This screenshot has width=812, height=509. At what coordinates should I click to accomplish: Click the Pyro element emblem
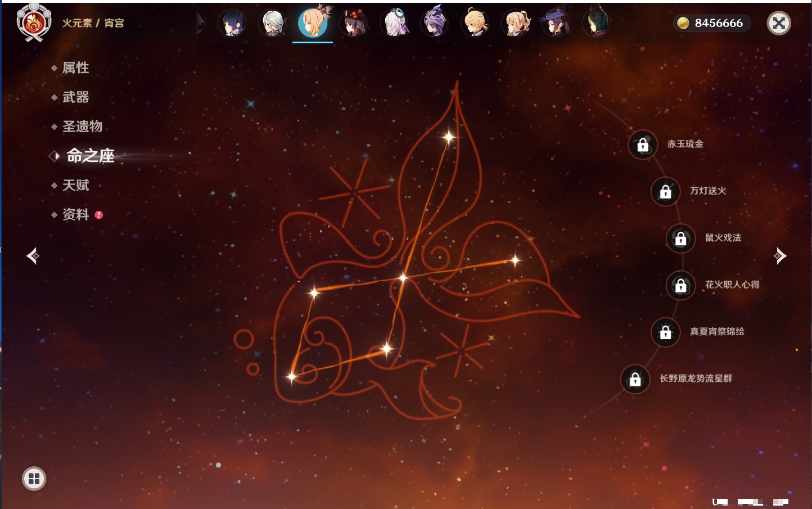[x=34, y=22]
